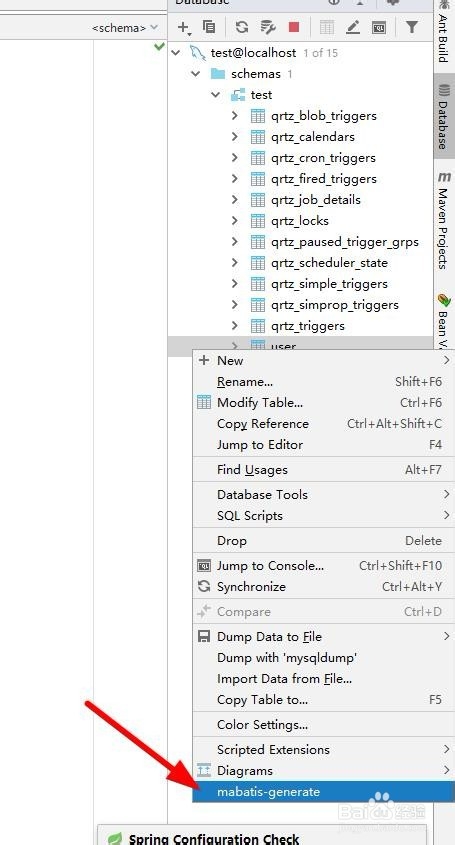Image resolution: width=455 pixels, height=845 pixels.
Task: Click the red Stop toolbar icon
Action: click(294, 27)
